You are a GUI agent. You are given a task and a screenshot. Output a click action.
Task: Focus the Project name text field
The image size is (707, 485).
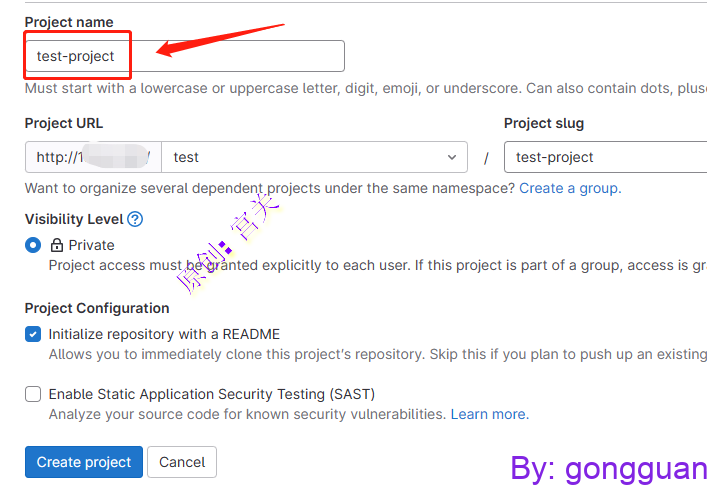click(x=185, y=56)
